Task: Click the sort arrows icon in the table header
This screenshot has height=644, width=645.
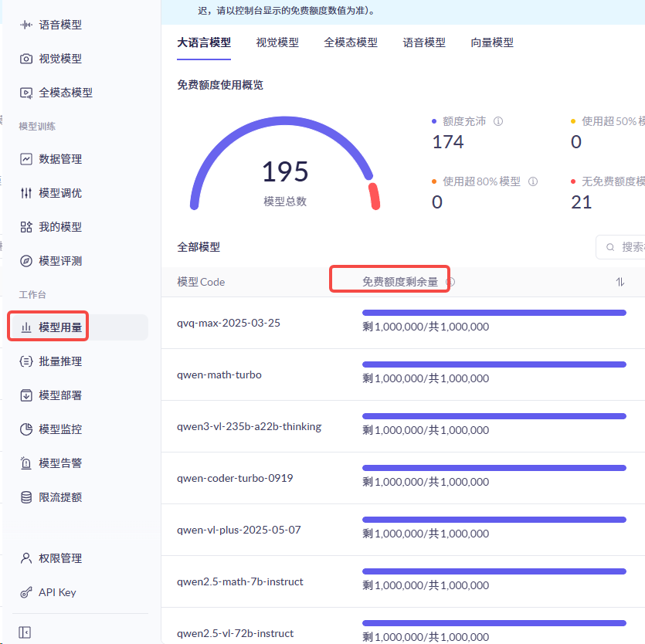Action: pyautogui.click(x=620, y=282)
